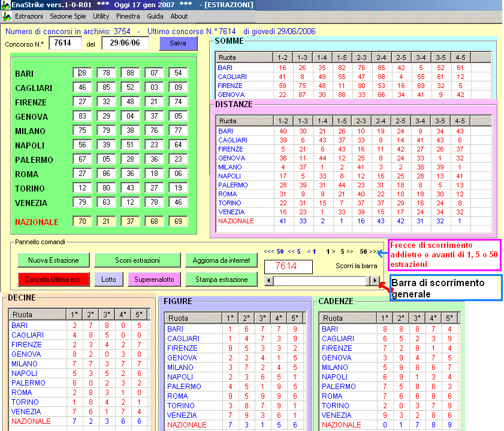Open the Sezione Spie menu

[x=68, y=16]
